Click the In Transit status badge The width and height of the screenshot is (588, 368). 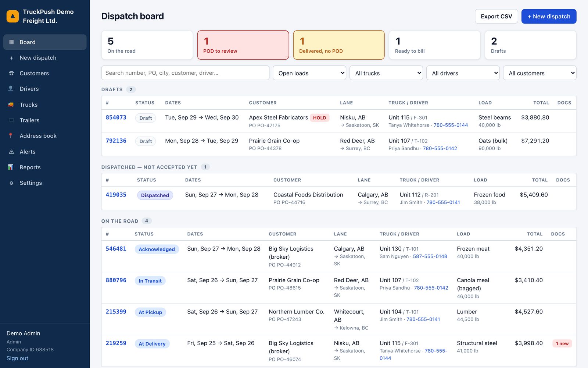click(x=150, y=281)
